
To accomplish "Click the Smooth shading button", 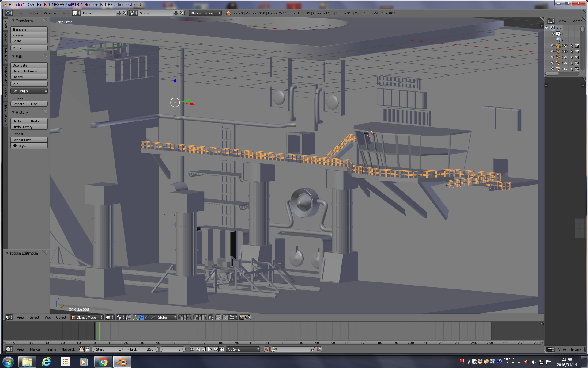I will click(x=20, y=103).
